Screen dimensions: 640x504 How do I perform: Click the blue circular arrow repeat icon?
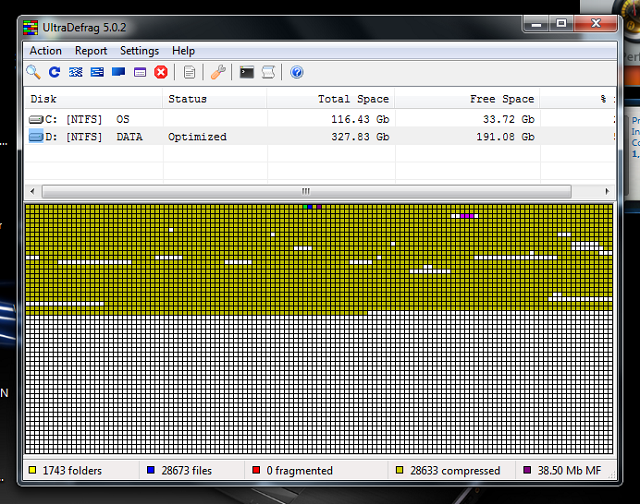(x=54, y=72)
